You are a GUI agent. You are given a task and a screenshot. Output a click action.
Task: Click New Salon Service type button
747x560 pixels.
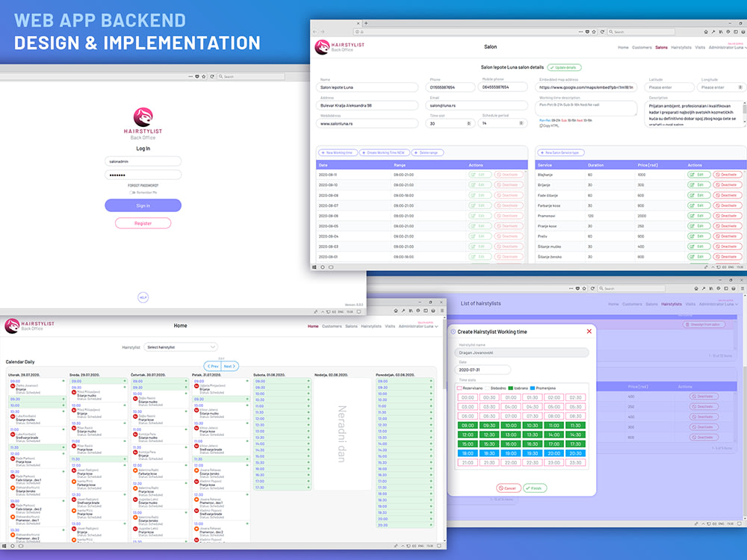[561, 153]
